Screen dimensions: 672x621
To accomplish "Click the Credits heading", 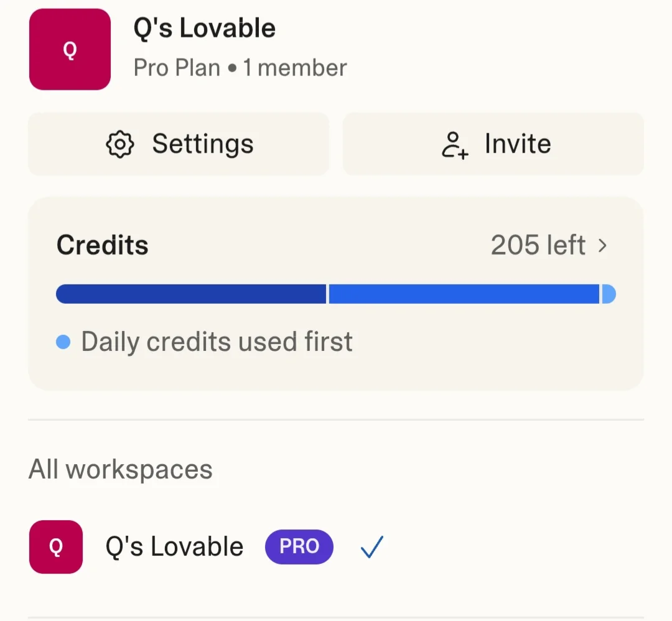I will 102,245.
